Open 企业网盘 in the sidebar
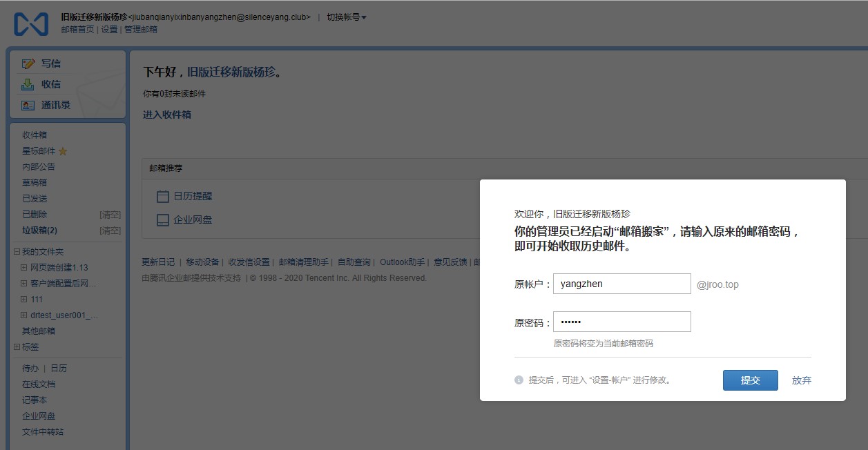Screen dimensions: 868x450 (39, 416)
